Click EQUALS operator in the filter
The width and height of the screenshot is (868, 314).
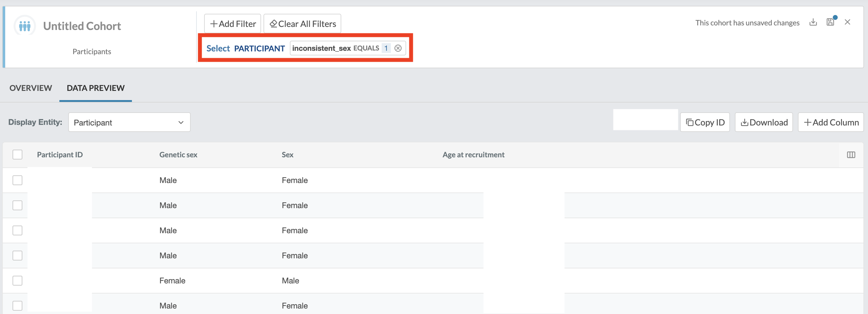pos(366,48)
